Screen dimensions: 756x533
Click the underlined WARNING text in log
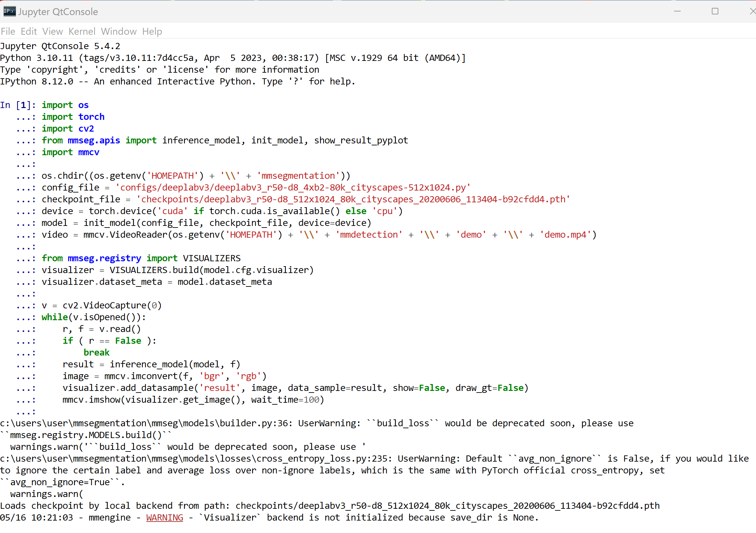(165, 518)
